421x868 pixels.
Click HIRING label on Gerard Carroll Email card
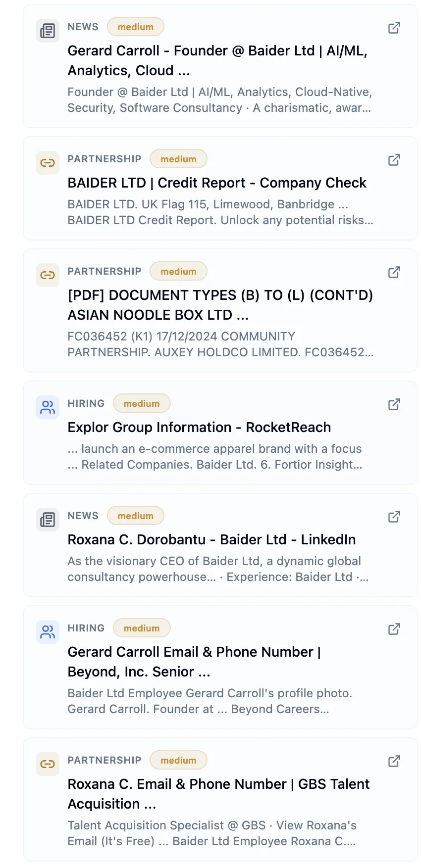point(86,628)
